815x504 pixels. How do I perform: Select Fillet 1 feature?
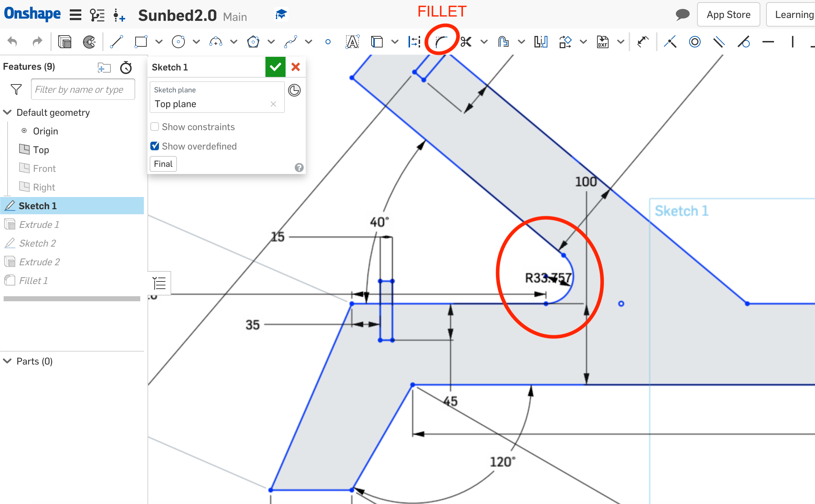72,280
